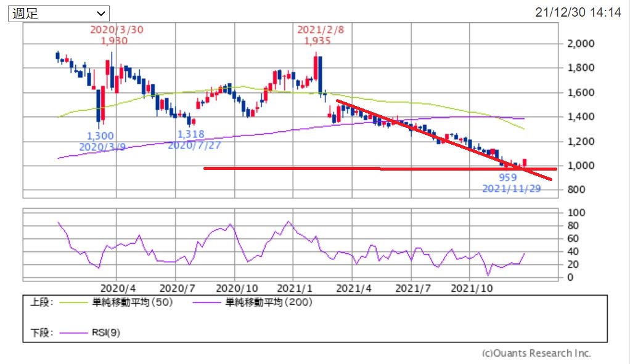
Task: Click the 2020/4 time axis label
Action: tap(118, 288)
